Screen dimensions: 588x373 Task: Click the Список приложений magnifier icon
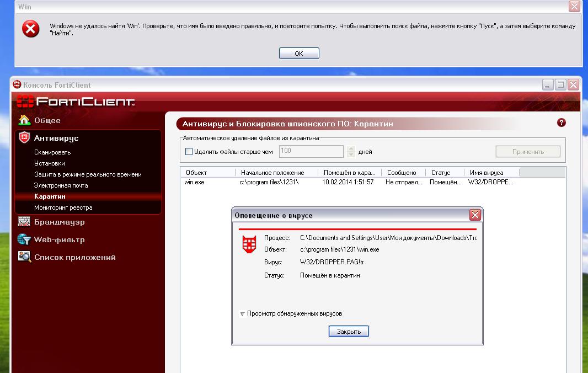[24, 257]
